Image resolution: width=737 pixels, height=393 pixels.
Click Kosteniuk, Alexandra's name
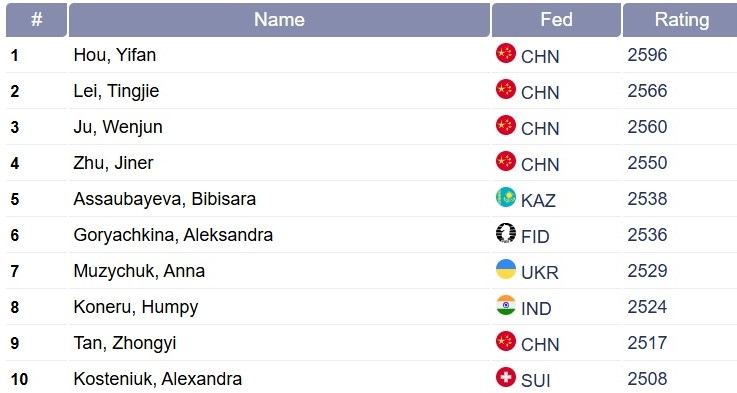click(x=157, y=379)
